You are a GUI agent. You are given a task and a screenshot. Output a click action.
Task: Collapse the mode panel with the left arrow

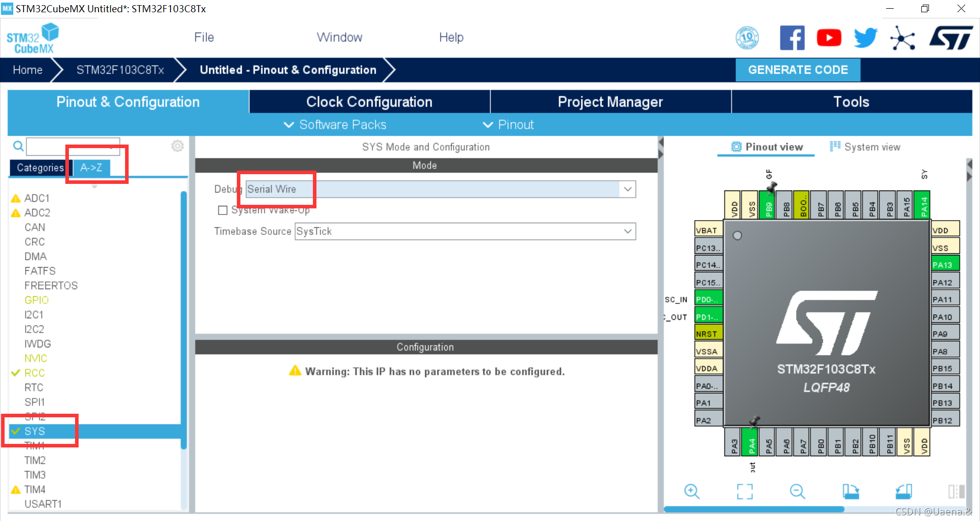(661, 141)
